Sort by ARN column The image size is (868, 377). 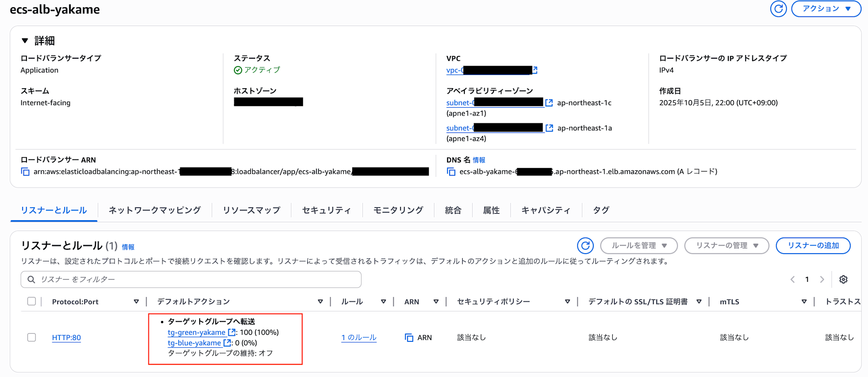[x=436, y=302]
